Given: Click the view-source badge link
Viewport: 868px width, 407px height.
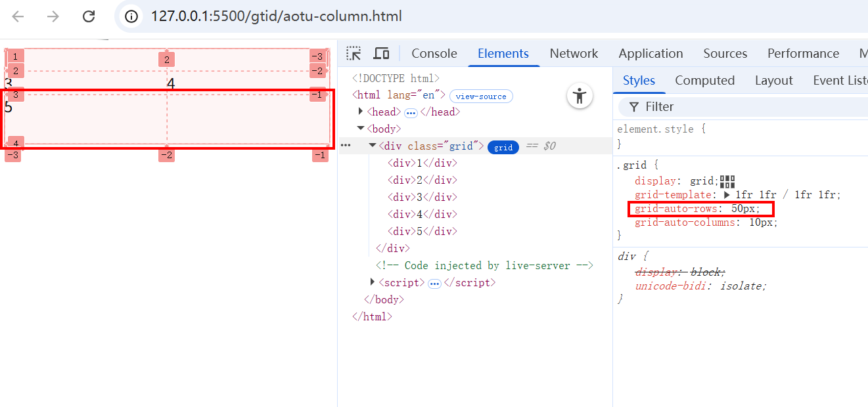Looking at the screenshot, I should pos(481,96).
